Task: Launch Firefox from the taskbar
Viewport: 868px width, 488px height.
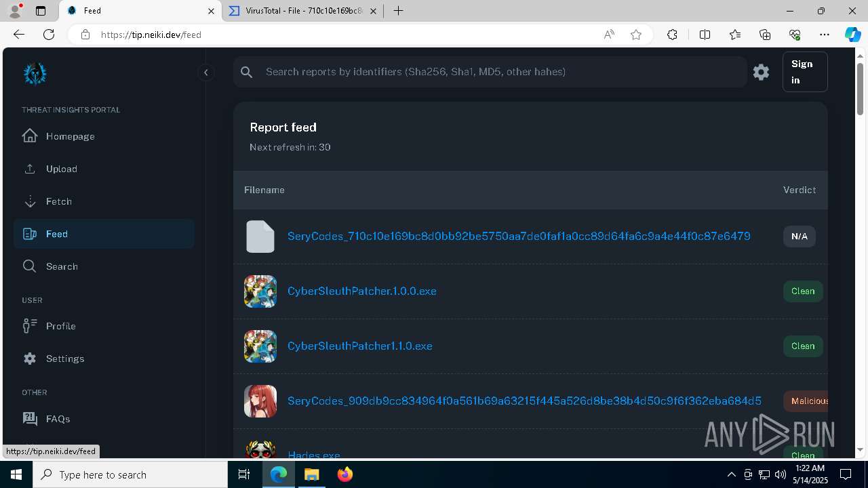Action: pyautogui.click(x=345, y=474)
